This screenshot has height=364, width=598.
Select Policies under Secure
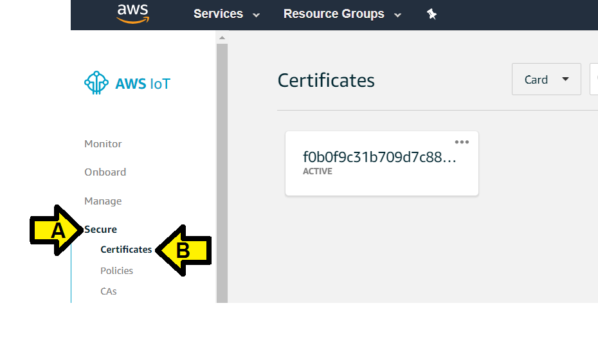pyautogui.click(x=116, y=271)
